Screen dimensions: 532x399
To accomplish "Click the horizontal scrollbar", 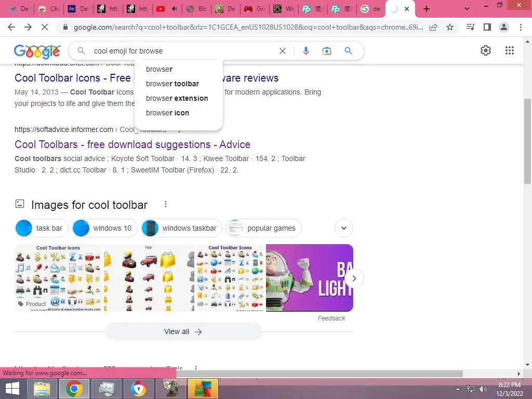I will pyautogui.click(x=319, y=374).
